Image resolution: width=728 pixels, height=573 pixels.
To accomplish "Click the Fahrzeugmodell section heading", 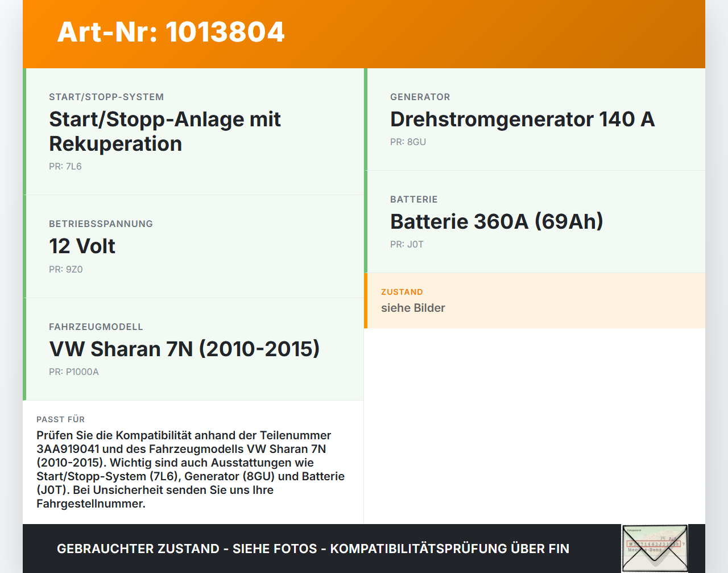I will pos(96,327).
